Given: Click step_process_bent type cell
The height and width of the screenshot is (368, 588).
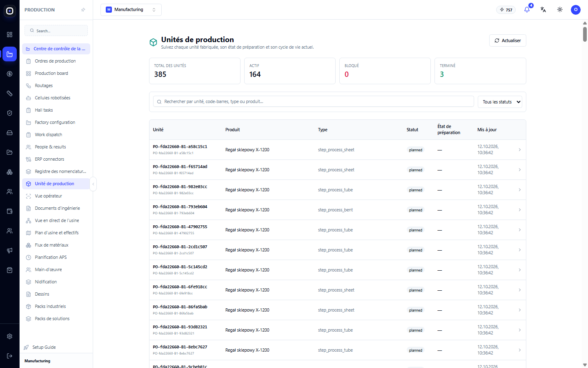Looking at the screenshot, I should coord(335,210).
